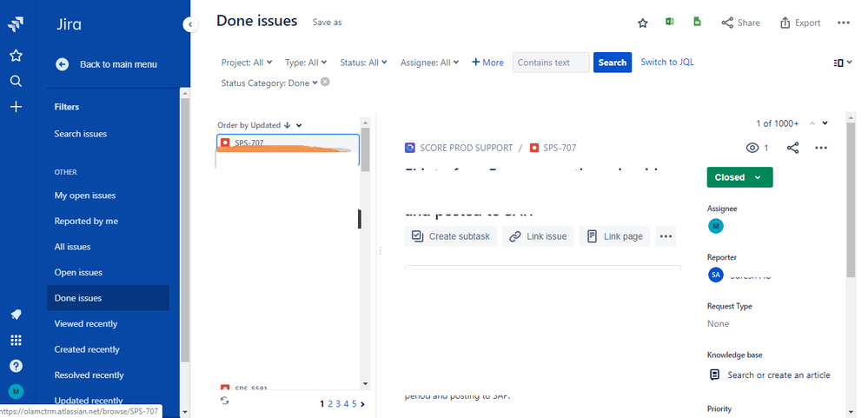The image size is (868, 418).
Task: Open the profile avatar in the left rail
Action: pyautogui.click(x=16, y=391)
